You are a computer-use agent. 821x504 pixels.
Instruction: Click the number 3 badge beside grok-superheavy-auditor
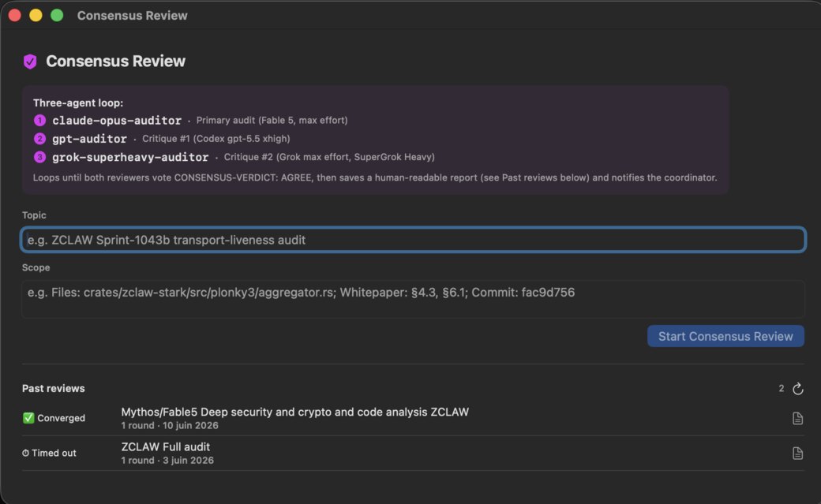pos(39,157)
